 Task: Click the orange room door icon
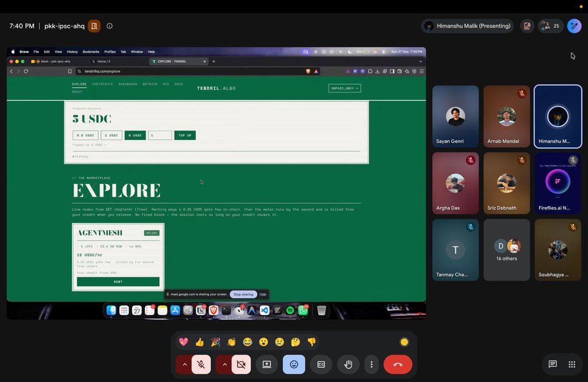click(x=94, y=26)
